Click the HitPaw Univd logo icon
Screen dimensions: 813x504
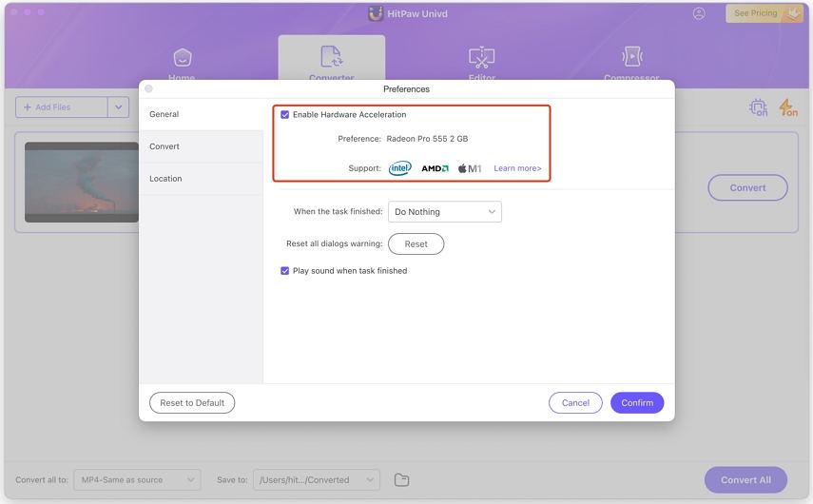coord(376,13)
